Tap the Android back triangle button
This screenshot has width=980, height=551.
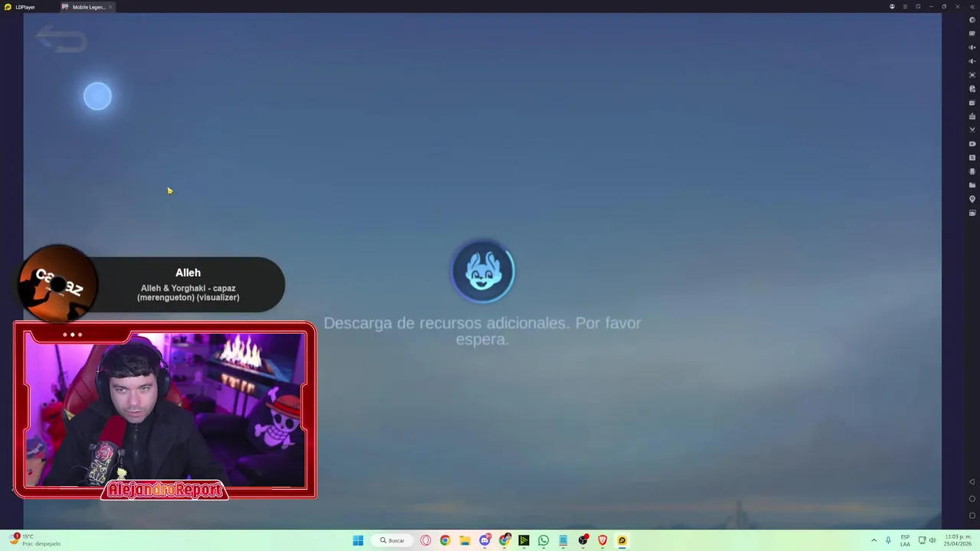(972, 482)
